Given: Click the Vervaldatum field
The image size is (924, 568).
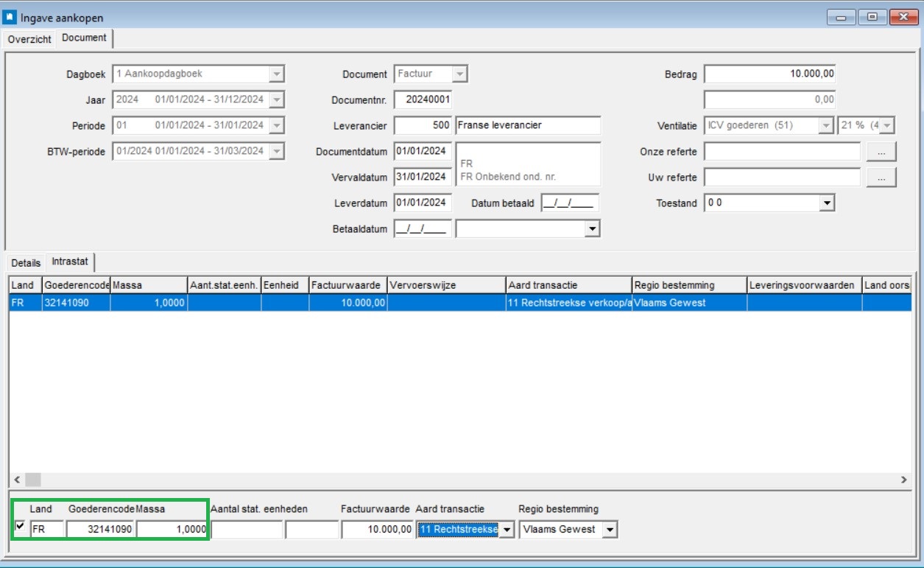Looking at the screenshot, I should pos(423,178).
